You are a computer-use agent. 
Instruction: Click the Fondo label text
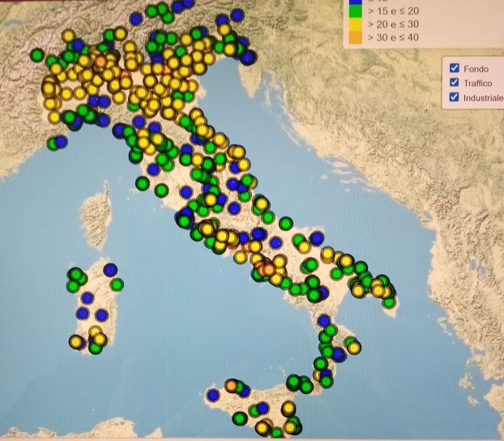(x=475, y=67)
